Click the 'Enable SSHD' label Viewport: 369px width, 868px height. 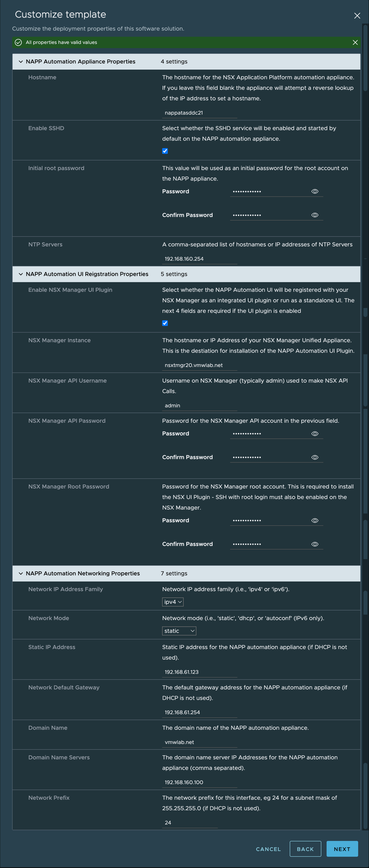click(x=46, y=128)
